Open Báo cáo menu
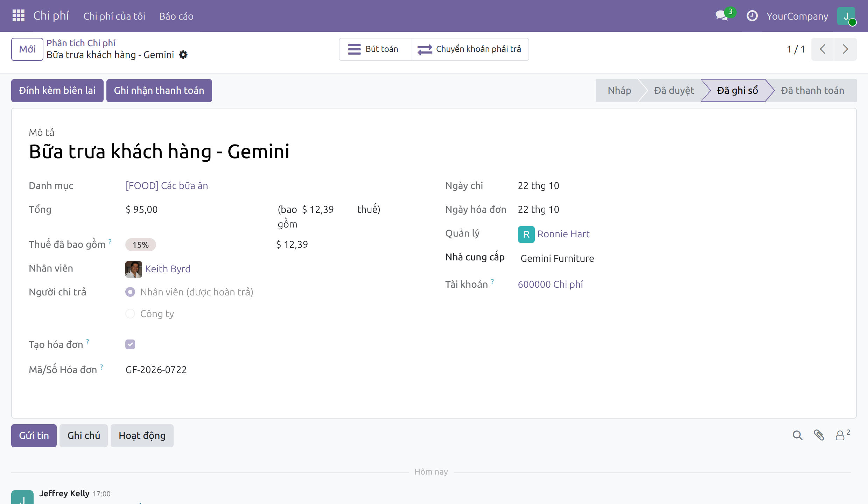 tap(176, 16)
